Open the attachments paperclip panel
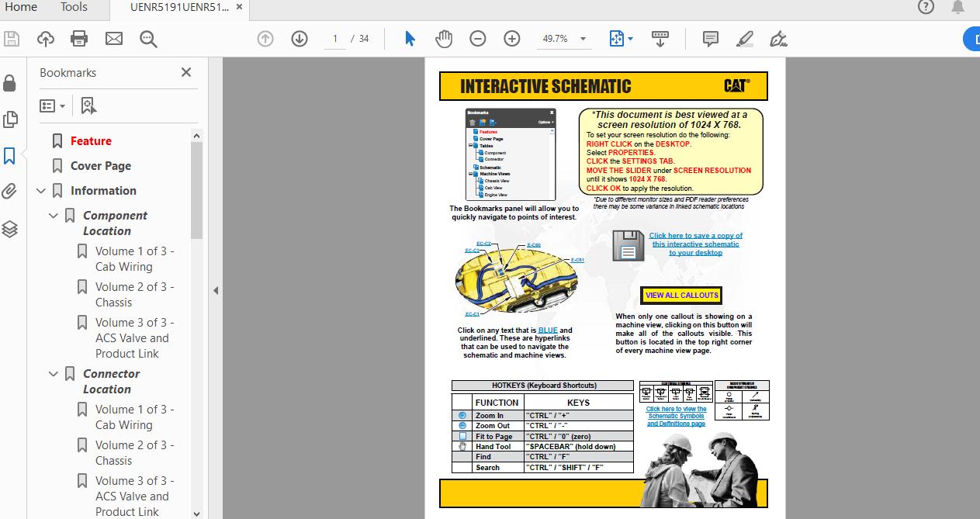Viewport: 980px width, 519px height. pos(10,192)
